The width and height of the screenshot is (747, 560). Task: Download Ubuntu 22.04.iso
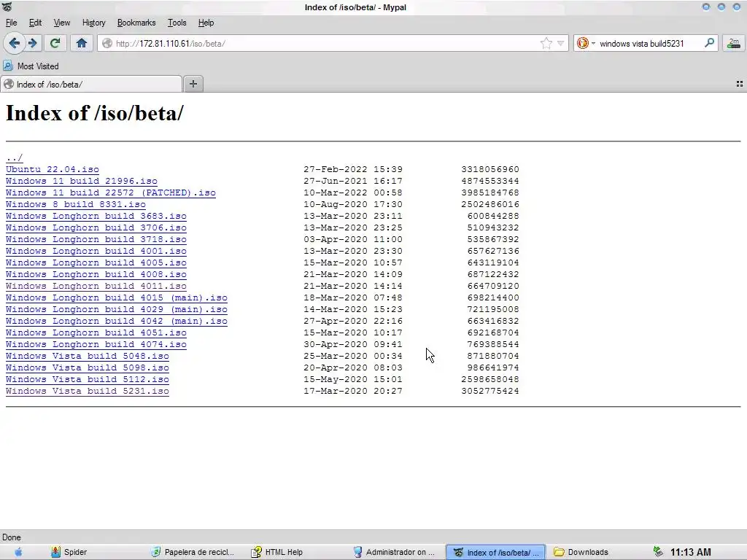(x=53, y=169)
